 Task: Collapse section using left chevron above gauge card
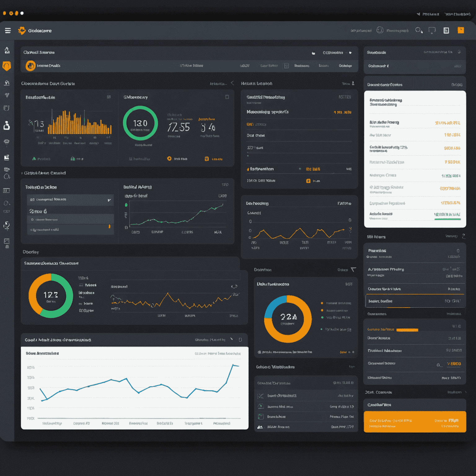(232, 83)
